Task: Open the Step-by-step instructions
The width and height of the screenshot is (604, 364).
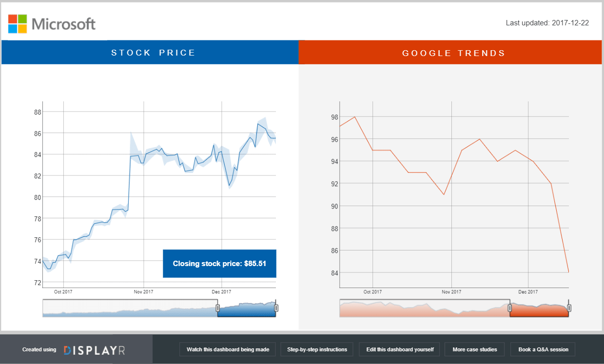Action: tap(317, 349)
